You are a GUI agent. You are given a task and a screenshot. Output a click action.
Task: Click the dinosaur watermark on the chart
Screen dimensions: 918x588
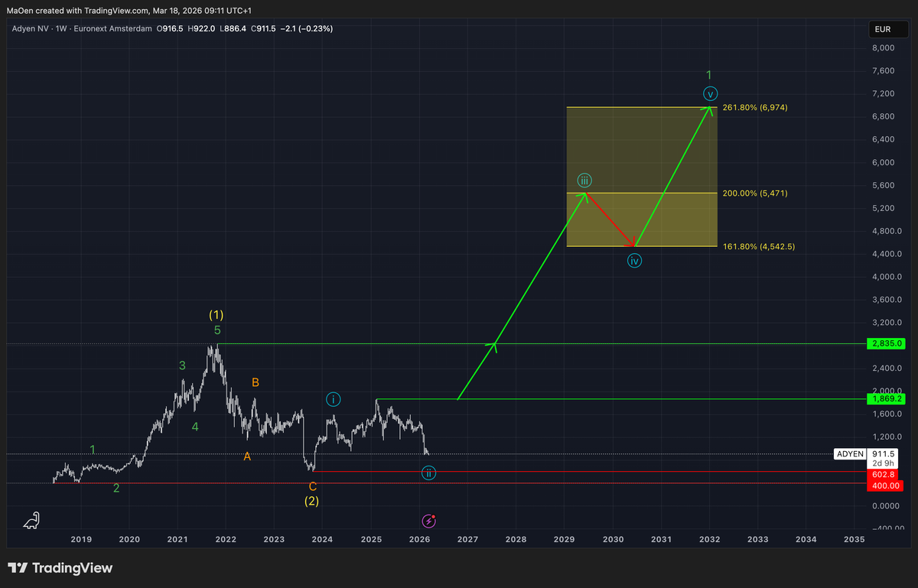point(30,520)
